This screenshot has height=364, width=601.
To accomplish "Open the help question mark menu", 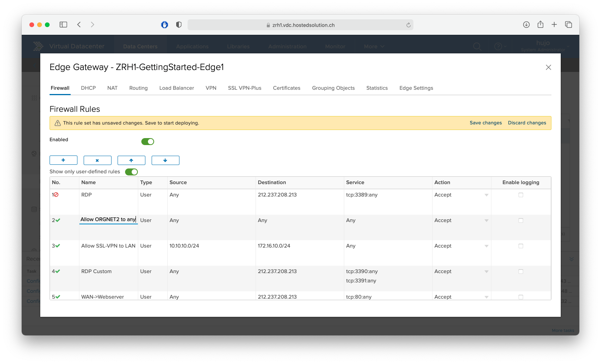I will (x=500, y=46).
